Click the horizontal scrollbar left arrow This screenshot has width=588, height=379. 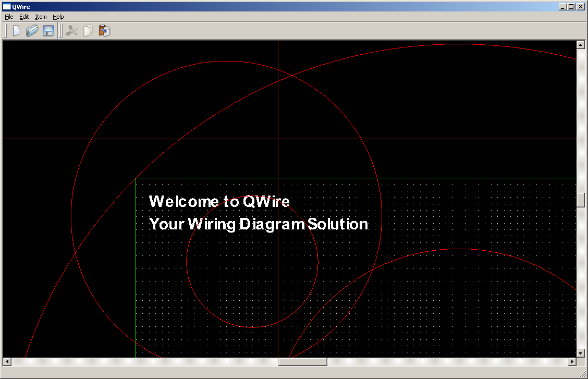[x=7, y=362]
